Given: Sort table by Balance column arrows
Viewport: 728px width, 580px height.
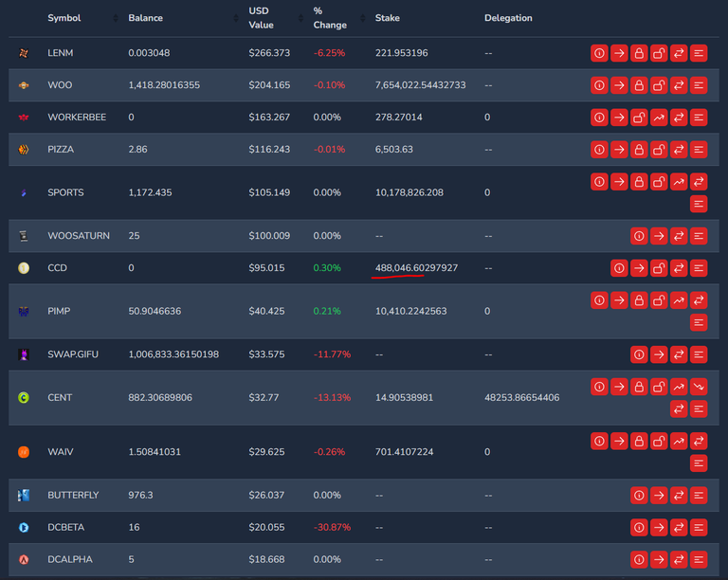Looking at the screenshot, I should tap(236, 18).
